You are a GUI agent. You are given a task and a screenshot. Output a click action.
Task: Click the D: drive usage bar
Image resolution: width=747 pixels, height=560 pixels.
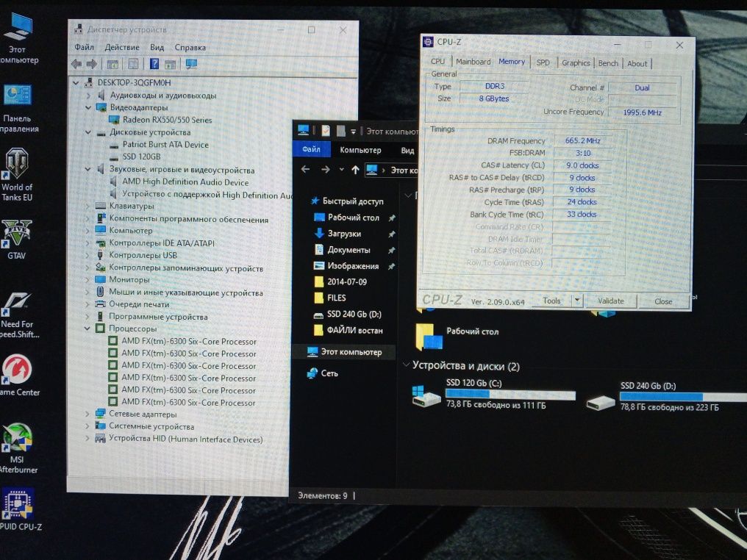point(683,397)
